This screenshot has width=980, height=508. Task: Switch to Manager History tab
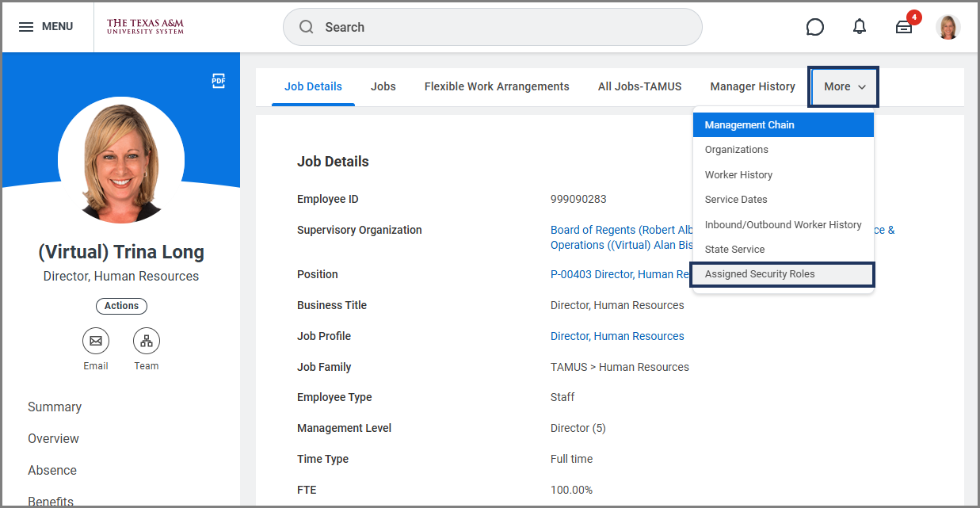(x=753, y=86)
